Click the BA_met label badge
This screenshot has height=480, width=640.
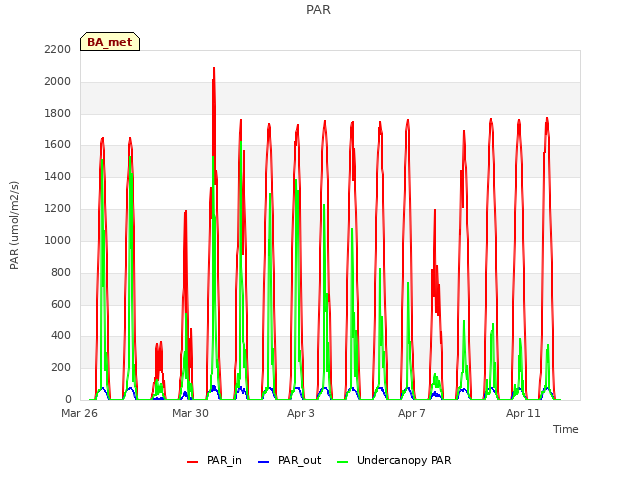point(110,42)
